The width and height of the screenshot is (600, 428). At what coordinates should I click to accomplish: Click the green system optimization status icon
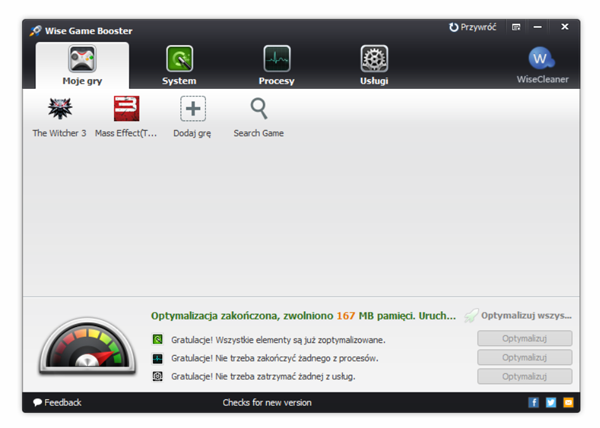point(158,339)
